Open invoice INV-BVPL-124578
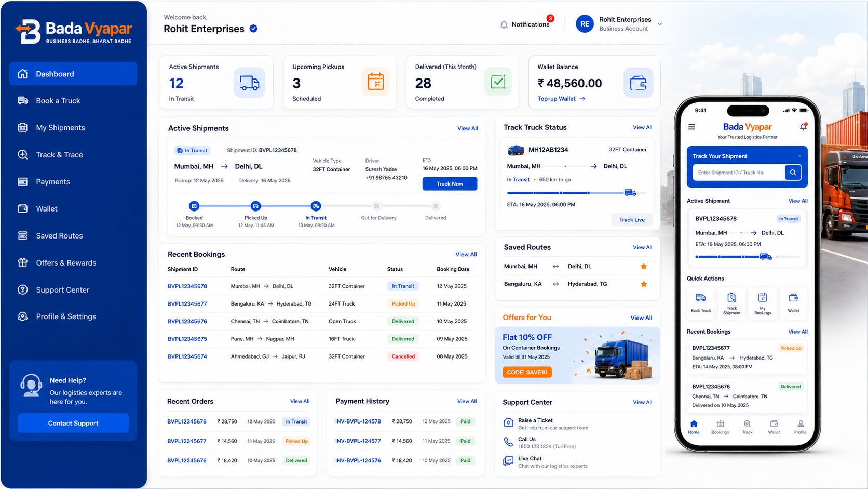Screen dimensions: 868x489 click(358, 421)
